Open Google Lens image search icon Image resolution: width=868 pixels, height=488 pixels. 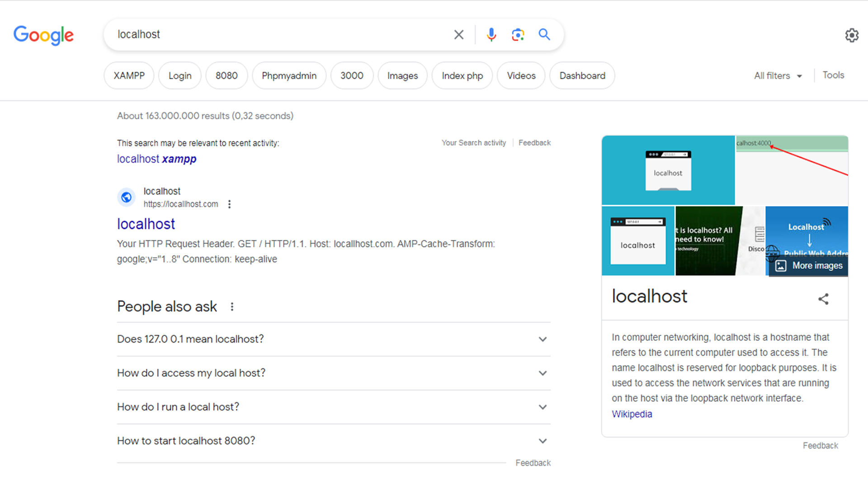coord(518,34)
